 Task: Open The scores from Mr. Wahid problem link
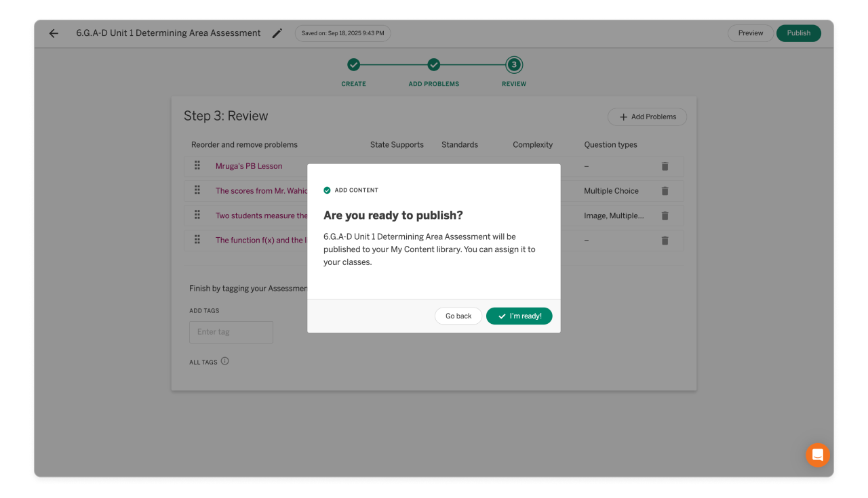click(261, 191)
